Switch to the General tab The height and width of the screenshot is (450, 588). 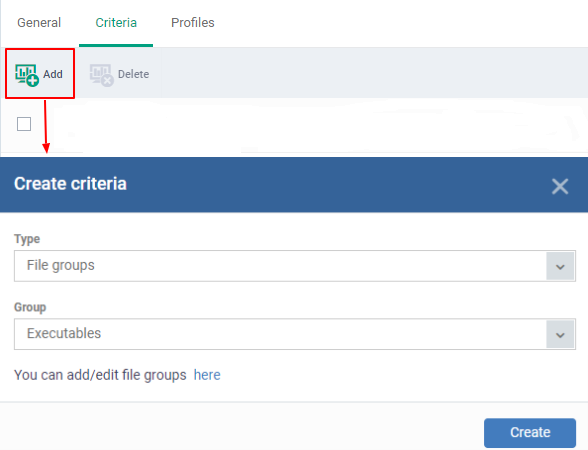pyautogui.click(x=39, y=23)
